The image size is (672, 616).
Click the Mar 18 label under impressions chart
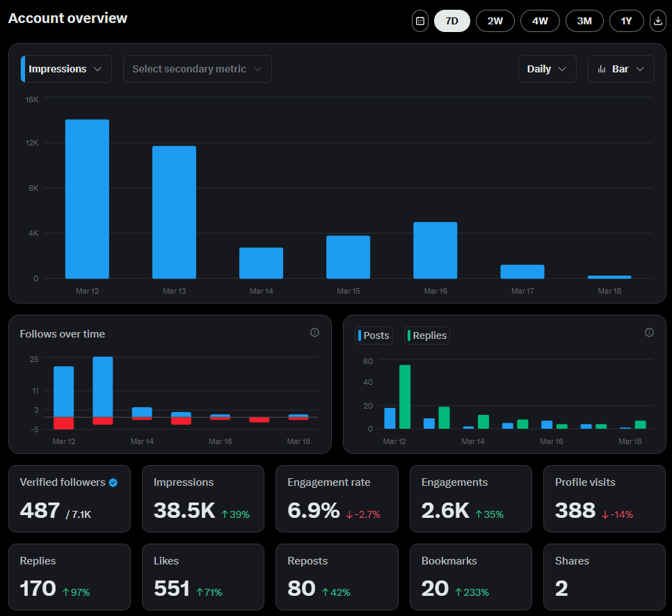[609, 291]
